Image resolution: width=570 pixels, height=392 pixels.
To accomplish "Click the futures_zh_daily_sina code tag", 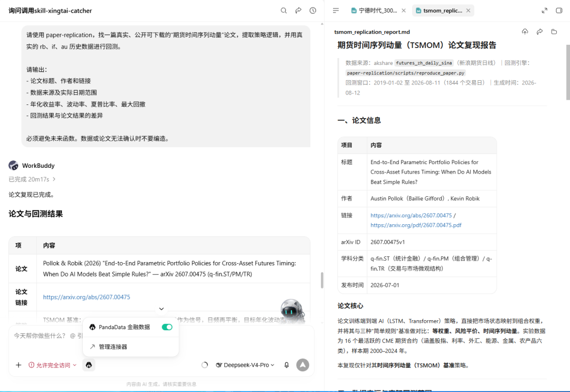I will (x=424, y=63).
